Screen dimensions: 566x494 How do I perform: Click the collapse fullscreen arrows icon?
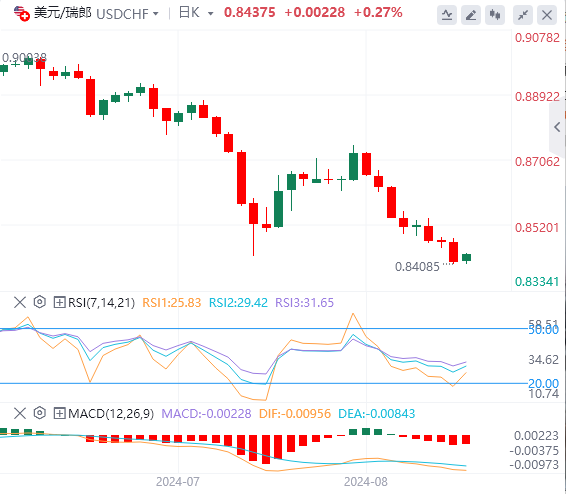pyautogui.click(x=523, y=15)
